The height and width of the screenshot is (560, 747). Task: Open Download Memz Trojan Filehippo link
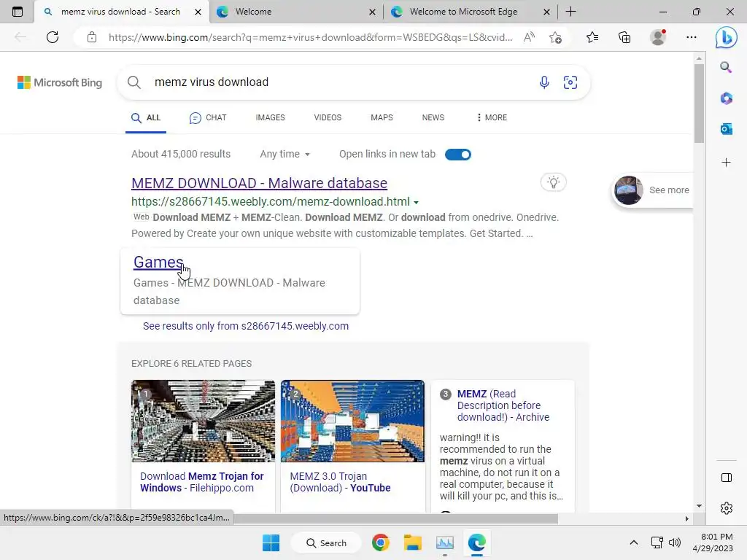click(202, 482)
